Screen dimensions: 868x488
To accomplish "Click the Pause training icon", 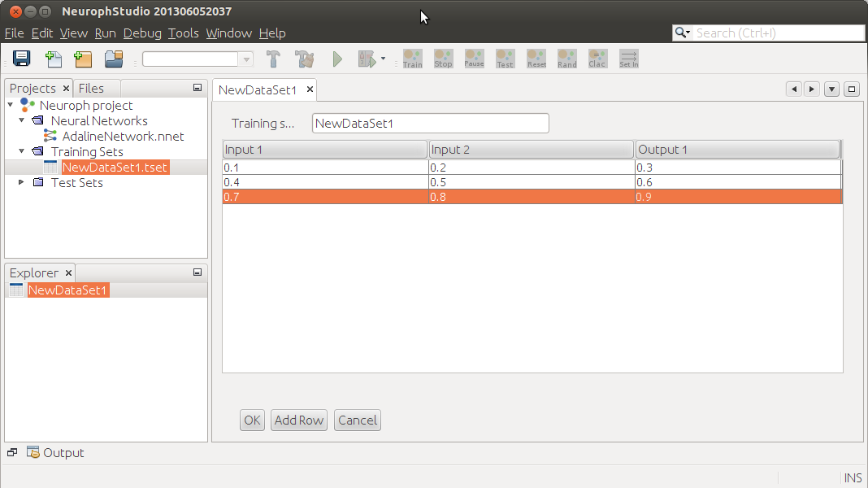I will 474,59.
